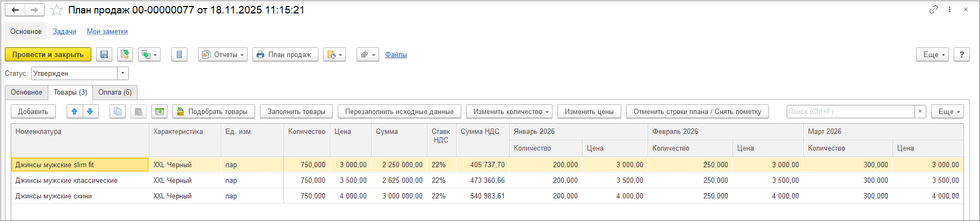
Task: Click the link chain icon
Action: tap(933, 10)
